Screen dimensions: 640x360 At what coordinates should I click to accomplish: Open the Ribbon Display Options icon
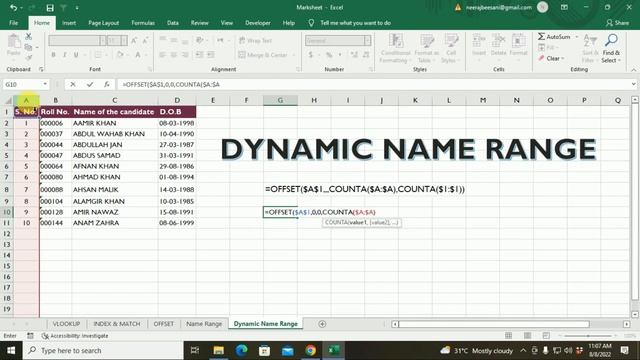point(564,7)
